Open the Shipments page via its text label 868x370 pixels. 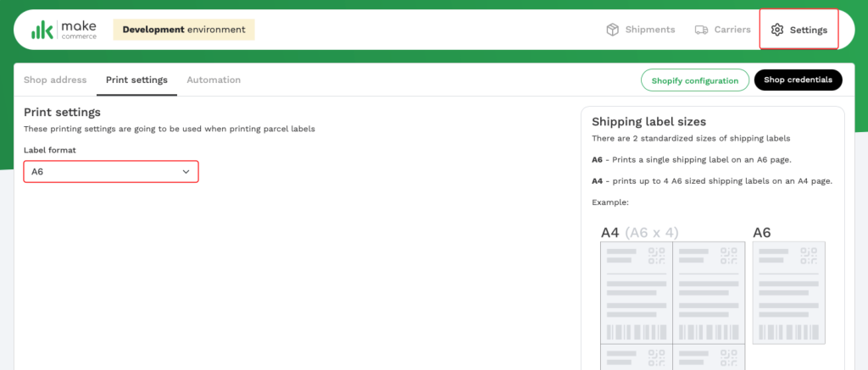click(650, 30)
